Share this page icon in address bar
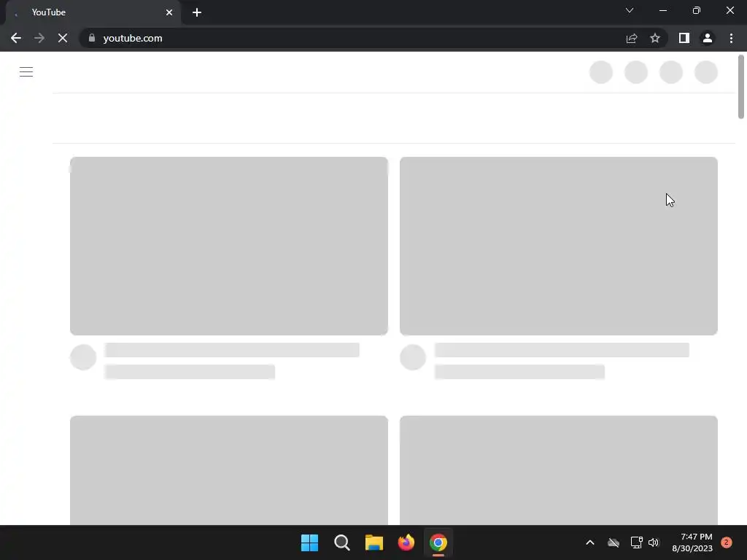This screenshot has width=747, height=560. point(632,38)
